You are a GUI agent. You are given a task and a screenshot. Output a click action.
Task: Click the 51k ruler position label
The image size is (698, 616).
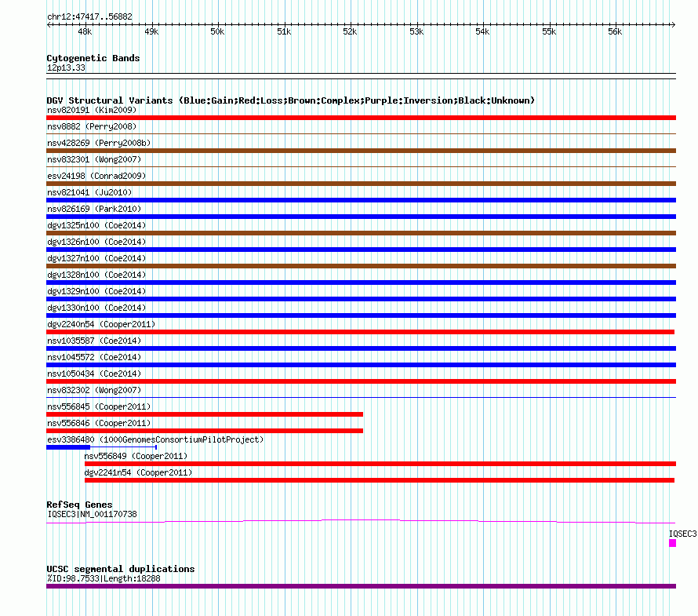(x=284, y=31)
